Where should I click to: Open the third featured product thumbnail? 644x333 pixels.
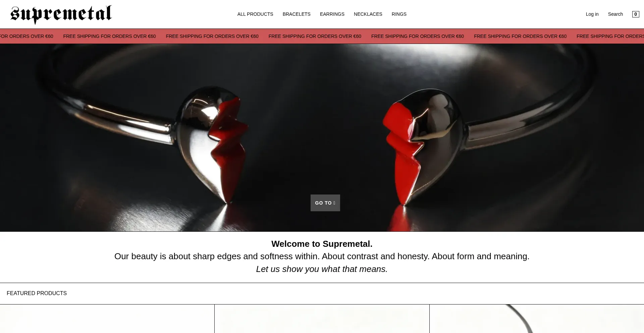(537, 319)
